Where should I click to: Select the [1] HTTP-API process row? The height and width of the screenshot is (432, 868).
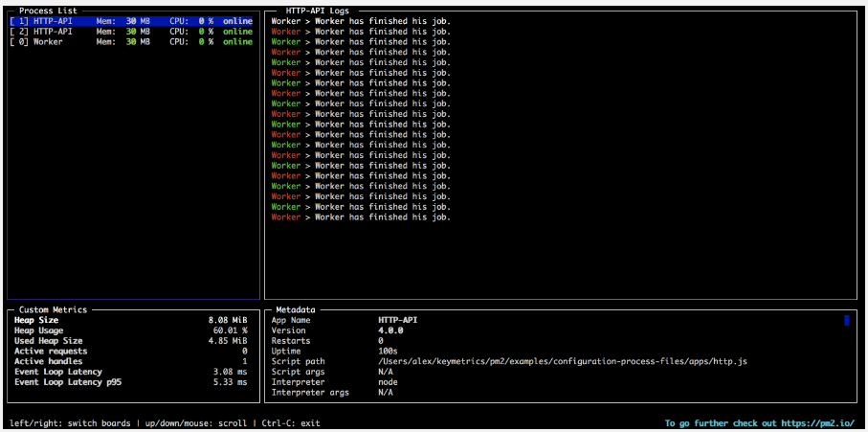[131, 20]
